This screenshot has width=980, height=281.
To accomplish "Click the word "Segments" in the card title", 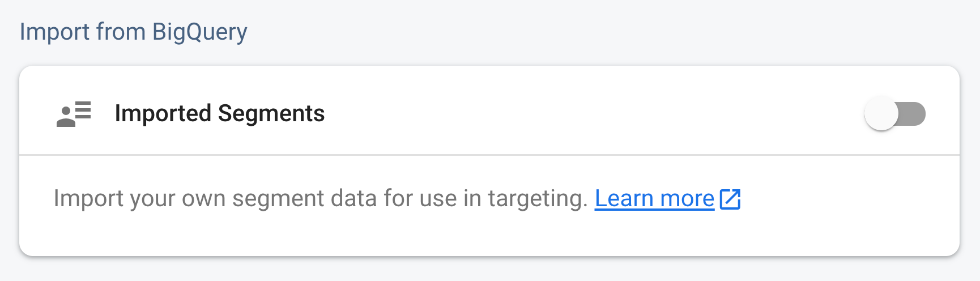I will coord(271,113).
